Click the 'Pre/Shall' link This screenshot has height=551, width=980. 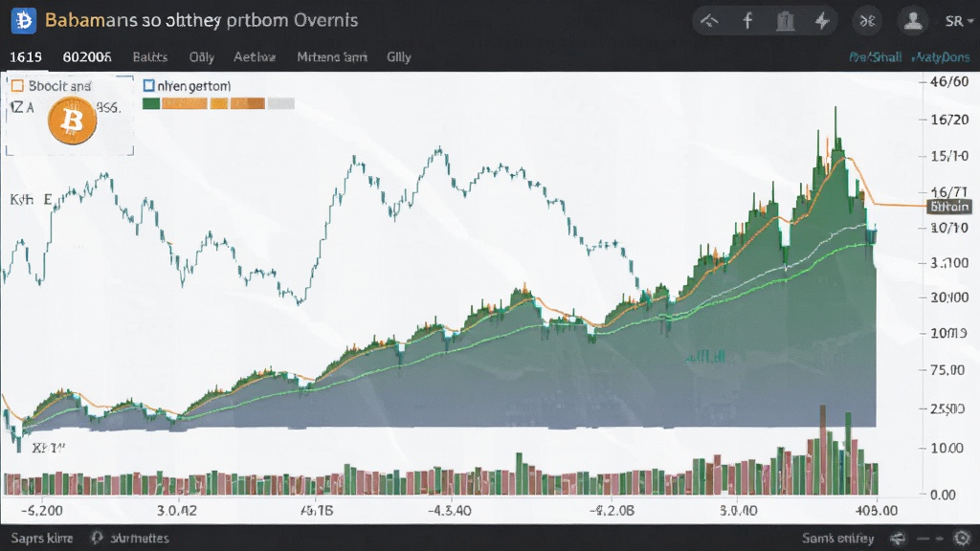[x=875, y=57]
